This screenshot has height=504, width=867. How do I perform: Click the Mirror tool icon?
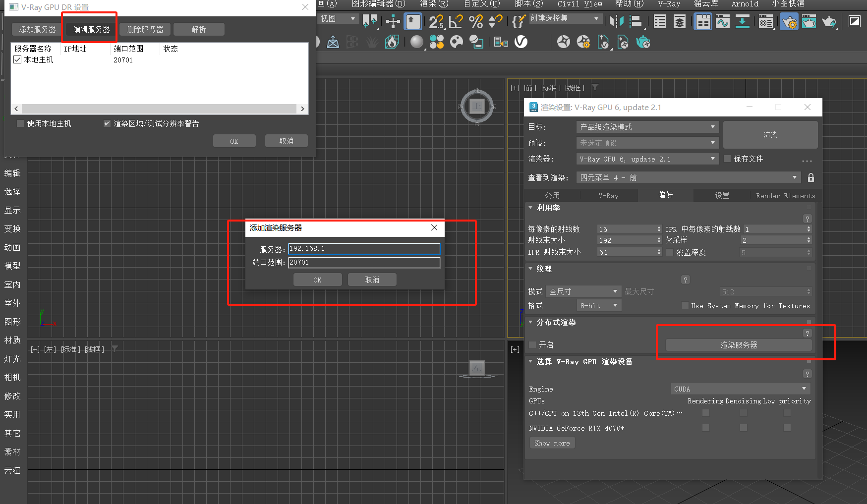[x=616, y=21]
